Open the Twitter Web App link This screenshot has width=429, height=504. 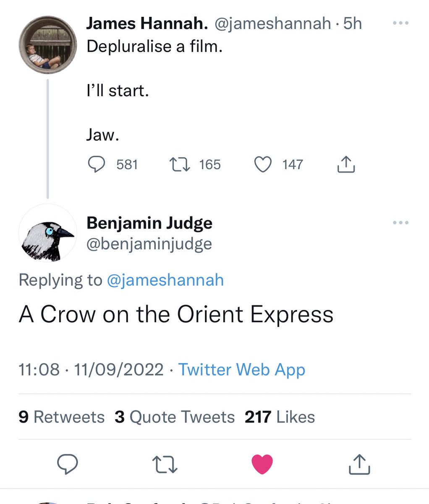click(x=242, y=370)
